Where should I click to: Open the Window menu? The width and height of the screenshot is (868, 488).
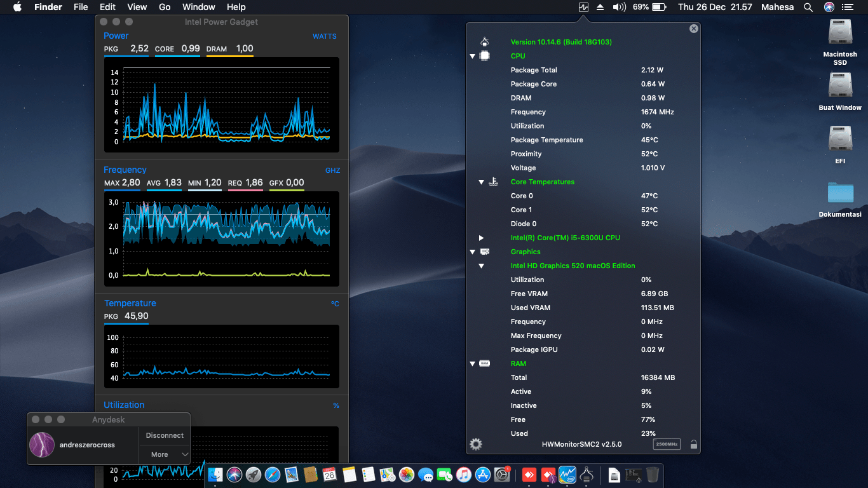199,7
